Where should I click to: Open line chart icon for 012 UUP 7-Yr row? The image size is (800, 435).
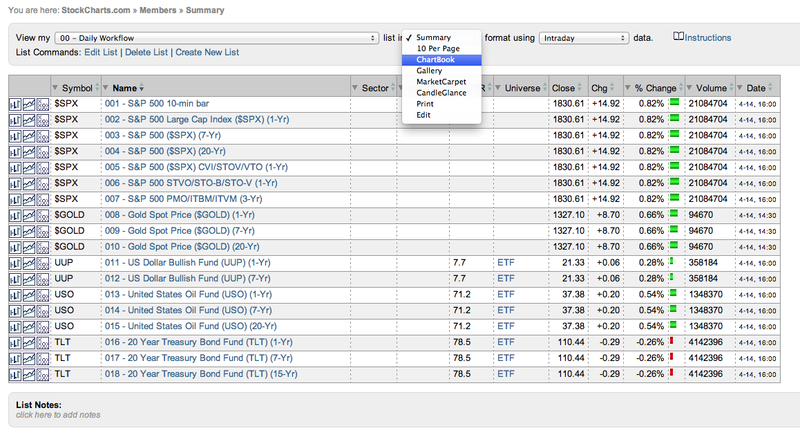click(x=29, y=279)
